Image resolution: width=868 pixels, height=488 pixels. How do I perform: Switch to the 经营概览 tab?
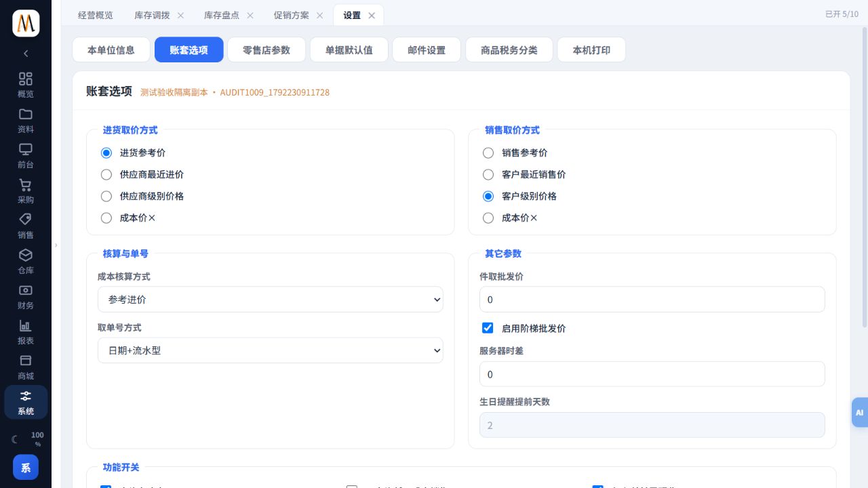(x=96, y=15)
